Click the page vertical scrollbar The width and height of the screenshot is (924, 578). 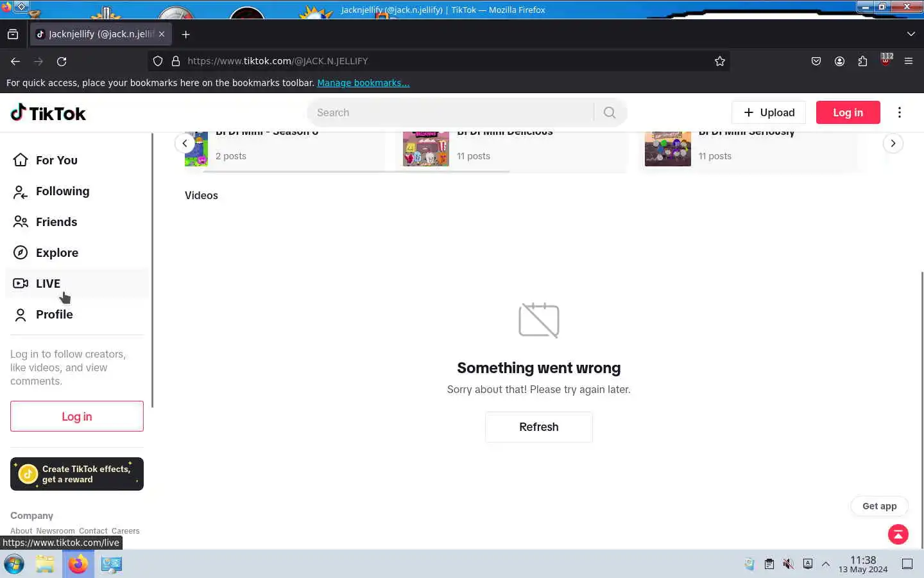tap(922, 410)
